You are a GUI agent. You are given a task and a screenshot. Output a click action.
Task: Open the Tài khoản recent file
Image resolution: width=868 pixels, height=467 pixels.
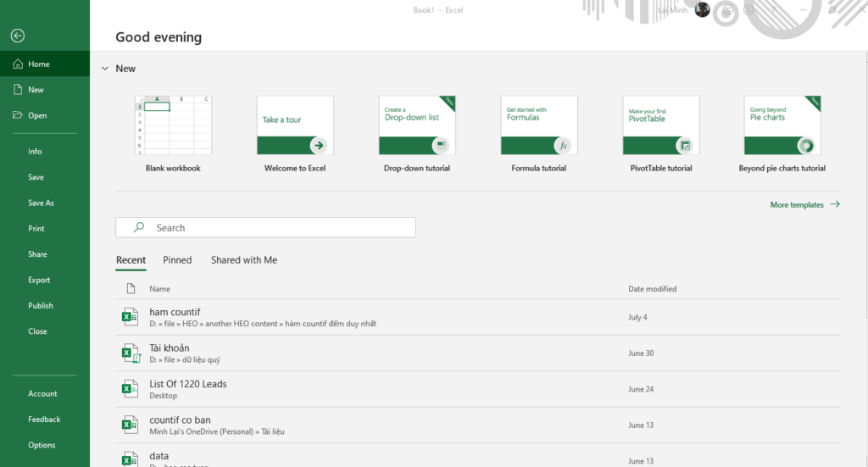pyautogui.click(x=170, y=348)
